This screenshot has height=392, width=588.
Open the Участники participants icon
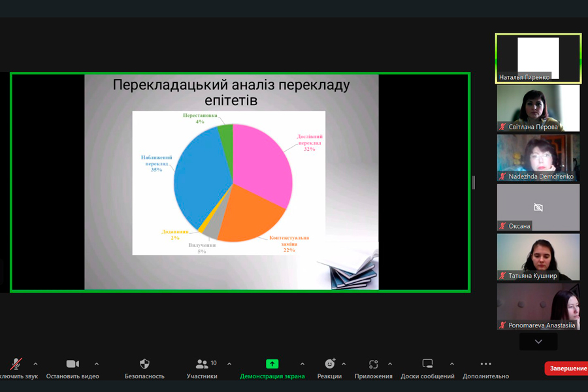pyautogui.click(x=202, y=364)
